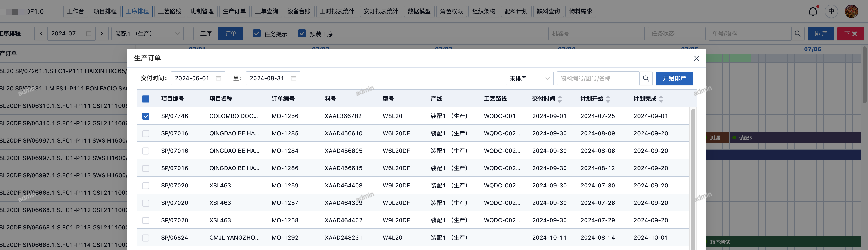Open the 安灯报表统计 menu
Viewport: 868px width, 250px height.
pos(381,11)
